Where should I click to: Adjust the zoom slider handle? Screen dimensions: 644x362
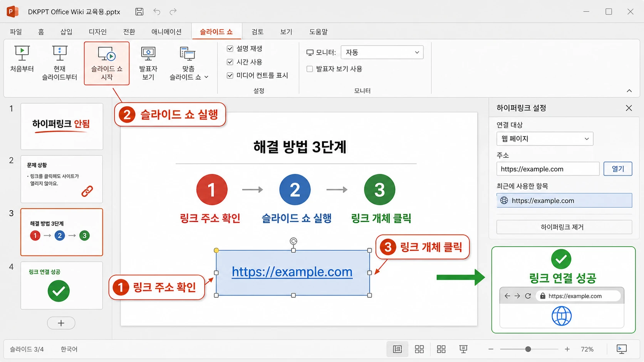[x=528, y=349]
